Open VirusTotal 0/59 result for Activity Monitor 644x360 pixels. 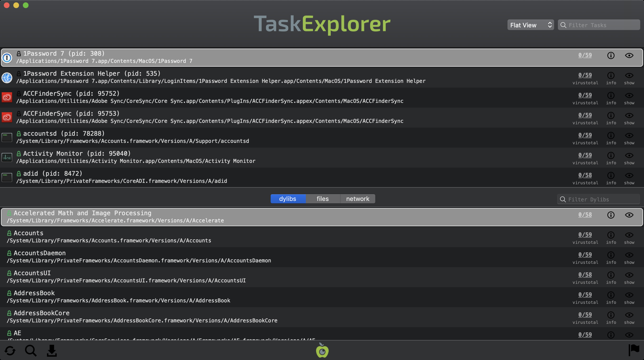click(585, 155)
